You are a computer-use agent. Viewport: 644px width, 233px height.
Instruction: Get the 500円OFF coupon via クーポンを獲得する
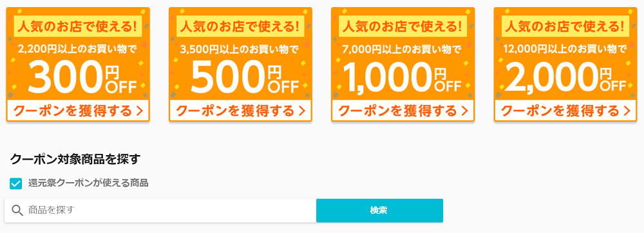point(241,111)
